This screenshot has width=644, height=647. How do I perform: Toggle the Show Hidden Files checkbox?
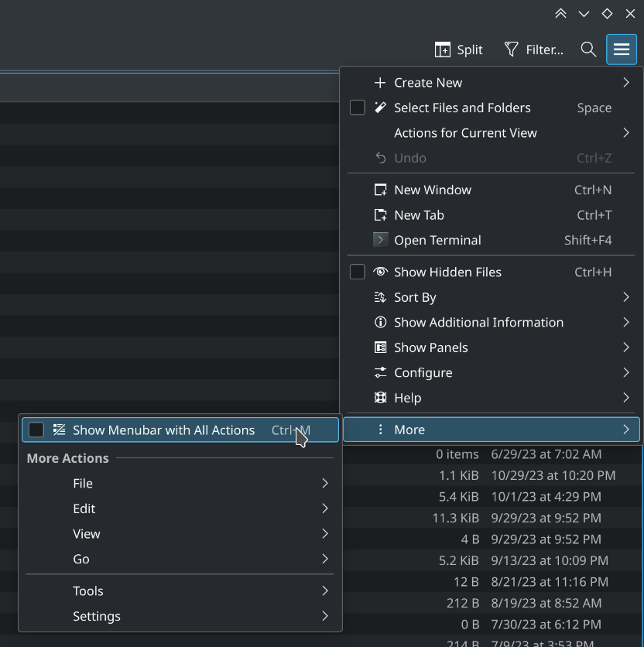(357, 272)
